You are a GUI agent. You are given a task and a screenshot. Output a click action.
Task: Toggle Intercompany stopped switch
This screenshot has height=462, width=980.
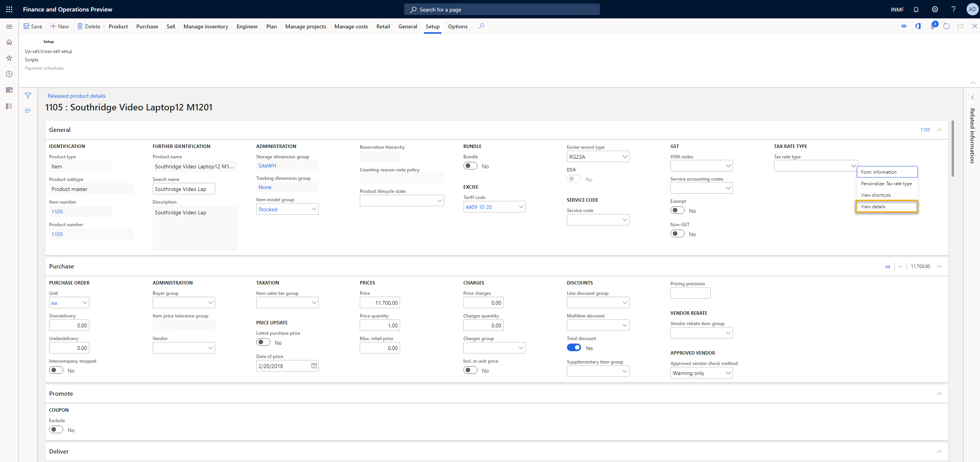click(x=56, y=370)
